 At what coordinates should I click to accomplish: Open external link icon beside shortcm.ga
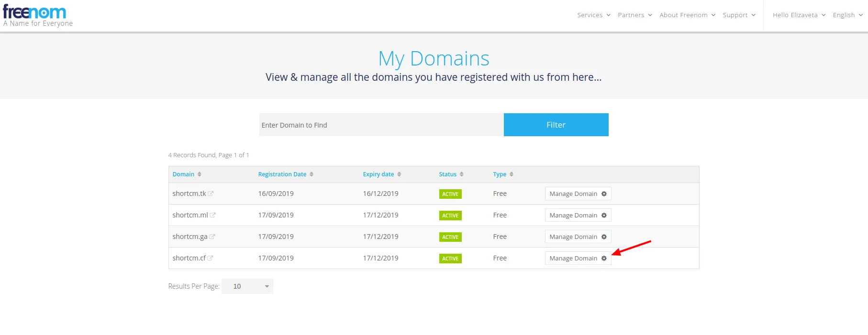(x=212, y=237)
